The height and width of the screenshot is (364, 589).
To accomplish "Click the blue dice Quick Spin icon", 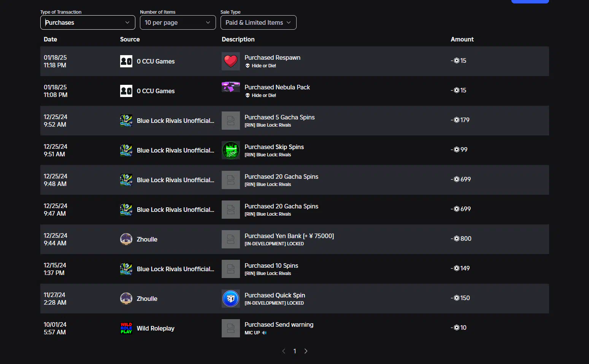I will pos(230,299).
